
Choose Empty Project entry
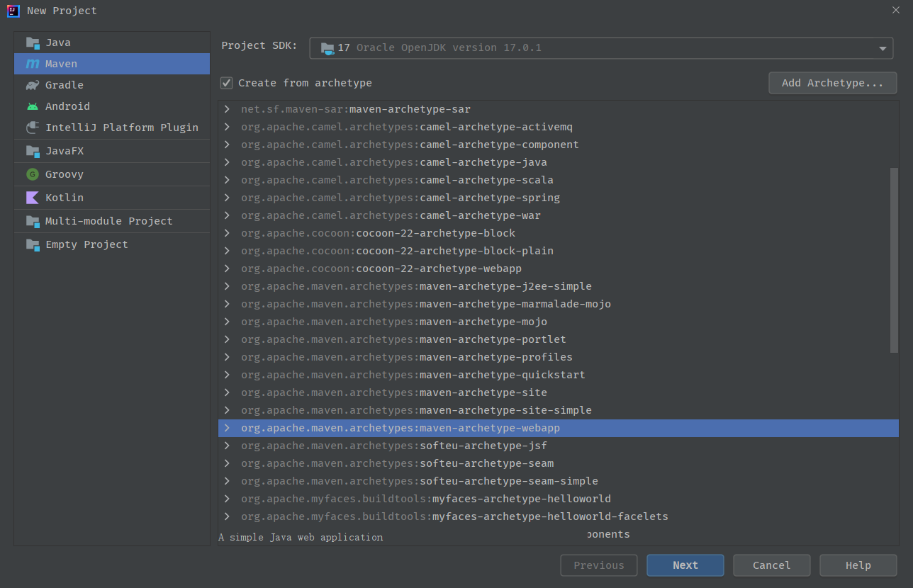click(x=112, y=244)
